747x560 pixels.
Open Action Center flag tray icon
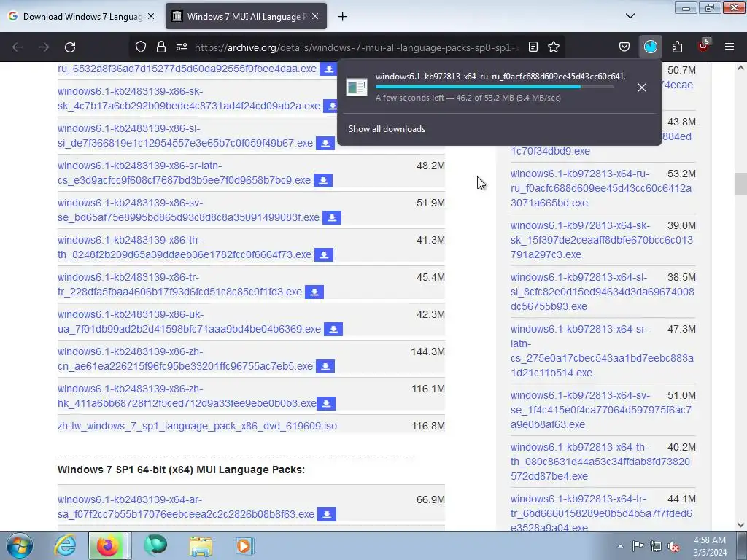[638, 546]
